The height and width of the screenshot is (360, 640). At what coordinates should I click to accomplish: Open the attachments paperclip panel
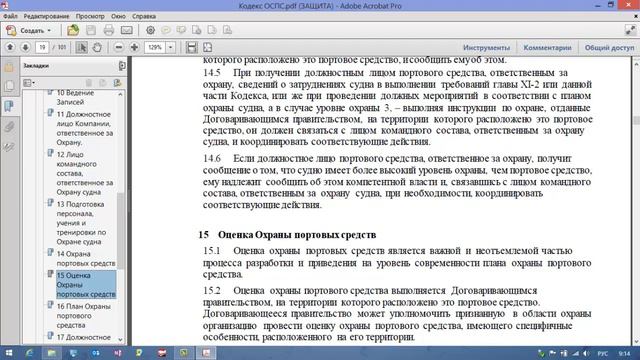[x=9, y=127]
